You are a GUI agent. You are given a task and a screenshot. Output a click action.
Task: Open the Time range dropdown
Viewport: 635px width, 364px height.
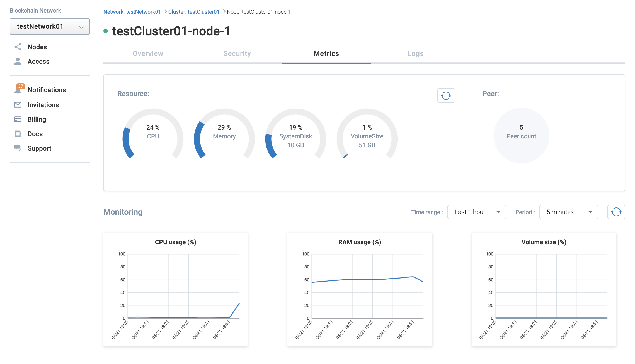(x=477, y=212)
